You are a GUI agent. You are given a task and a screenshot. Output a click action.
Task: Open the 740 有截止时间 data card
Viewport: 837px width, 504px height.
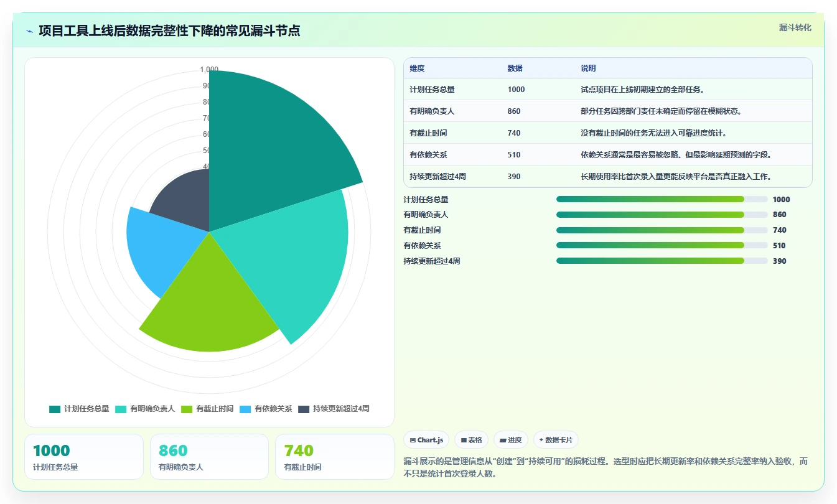click(335, 457)
